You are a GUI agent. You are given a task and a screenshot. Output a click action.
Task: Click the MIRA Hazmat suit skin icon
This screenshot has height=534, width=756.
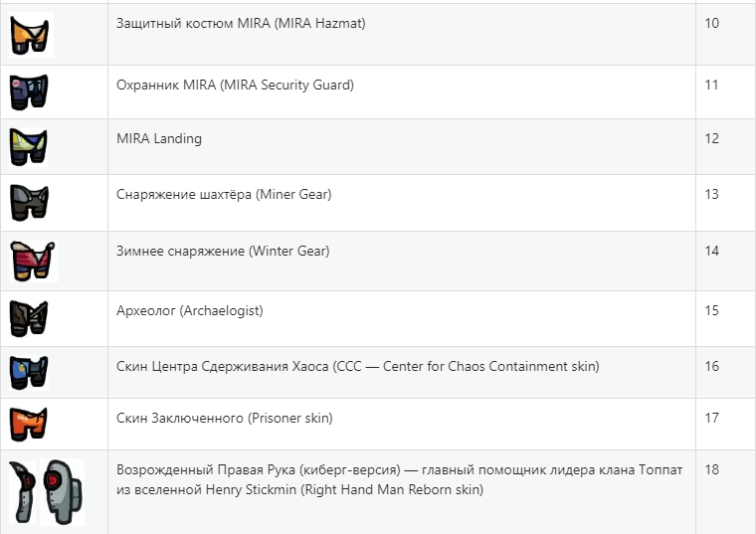point(32,35)
